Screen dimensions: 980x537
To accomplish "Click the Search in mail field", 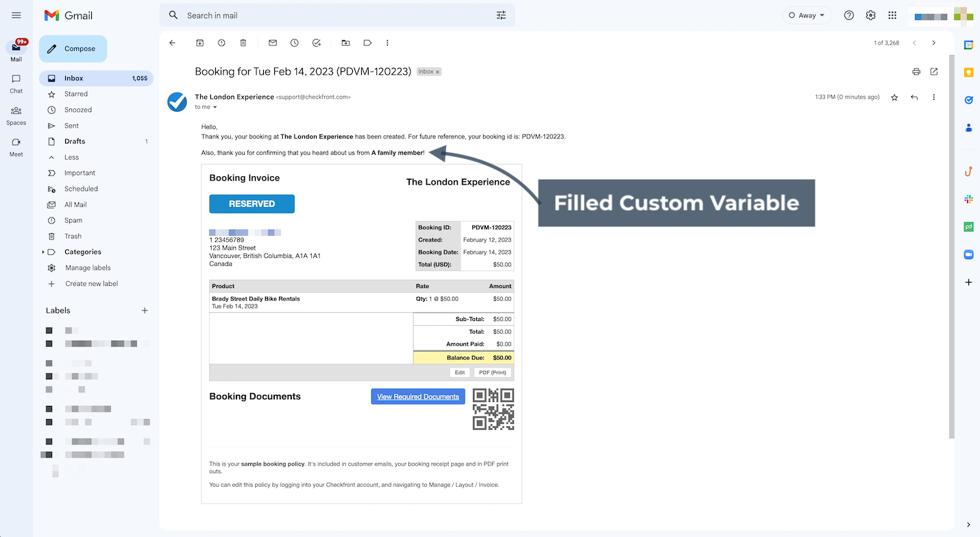I will point(337,15).
